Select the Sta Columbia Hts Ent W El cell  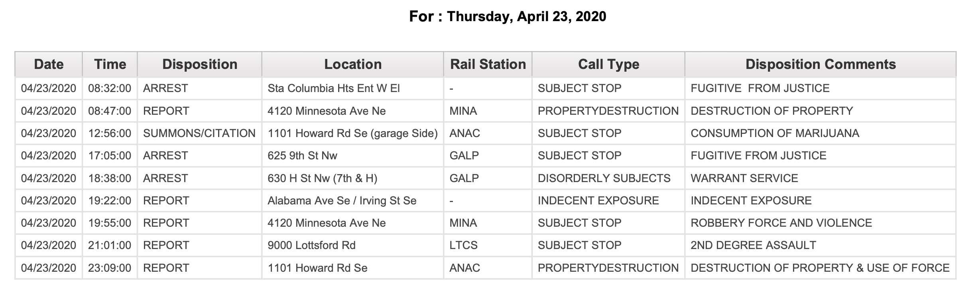pos(353,88)
